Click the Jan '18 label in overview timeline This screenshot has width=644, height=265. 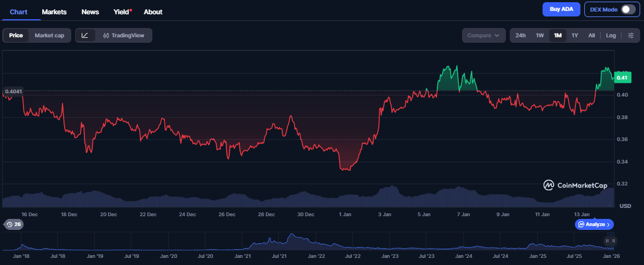(20, 256)
